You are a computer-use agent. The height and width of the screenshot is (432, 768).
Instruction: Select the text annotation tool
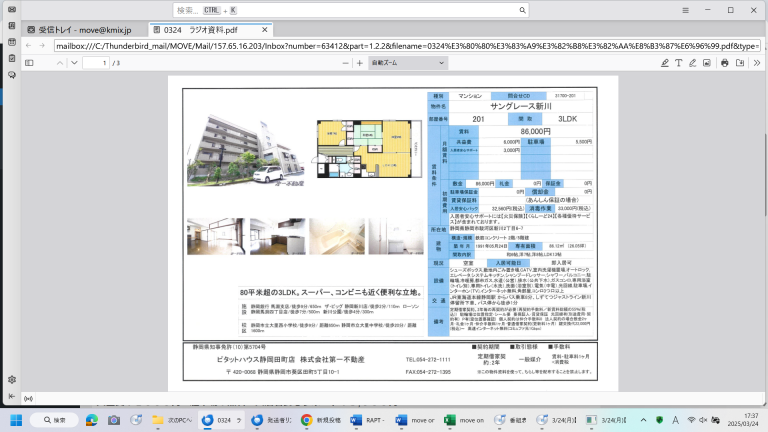coord(678,62)
